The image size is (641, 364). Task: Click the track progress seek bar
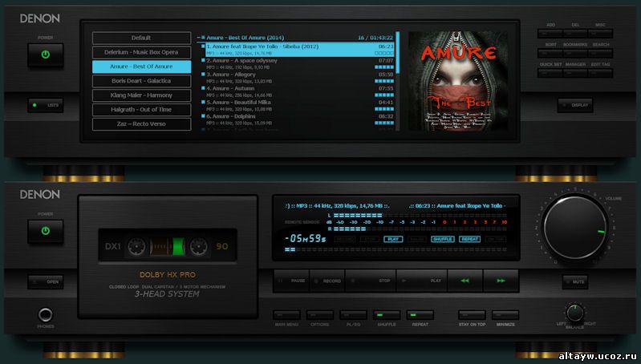point(396,249)
